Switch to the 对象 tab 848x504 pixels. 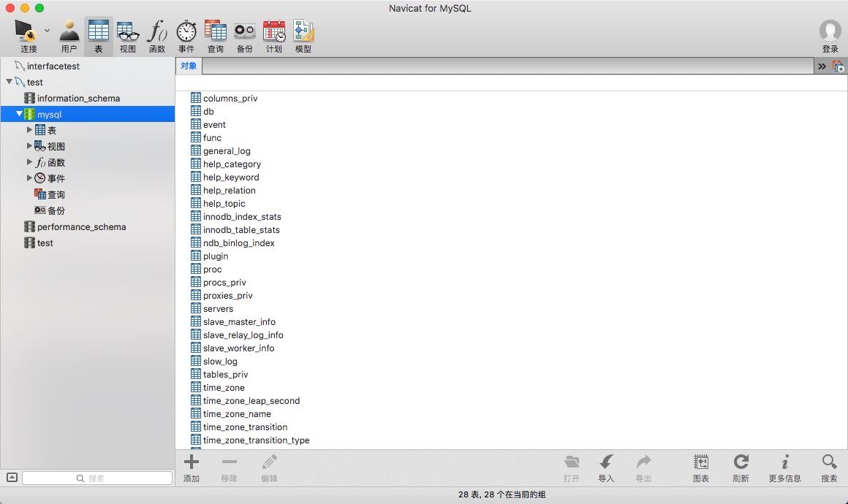point(189,66)
